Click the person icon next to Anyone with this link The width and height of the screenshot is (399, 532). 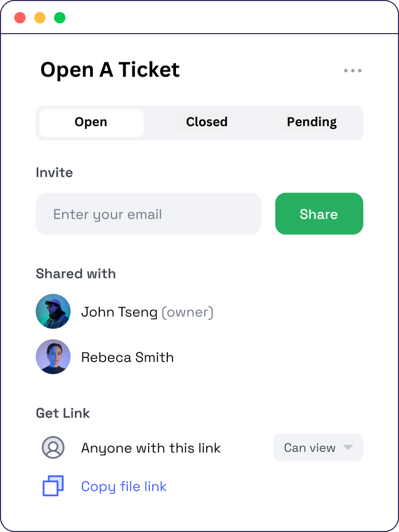point(53,448)
